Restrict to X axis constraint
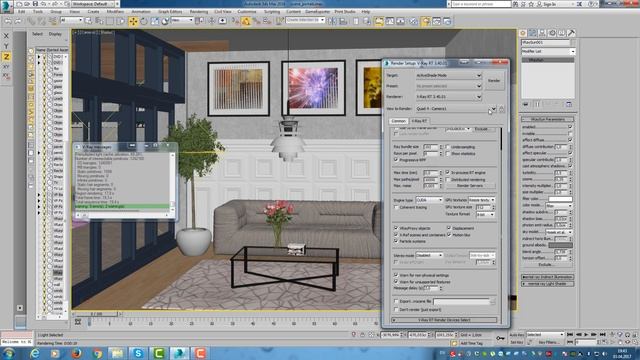The image size is (640, 360). 6,36
